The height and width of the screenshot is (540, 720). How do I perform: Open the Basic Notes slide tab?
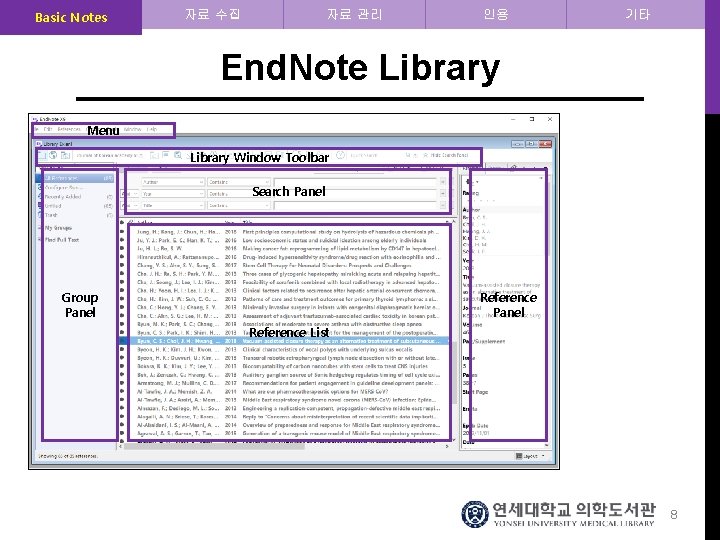click(x=71, y=17)
